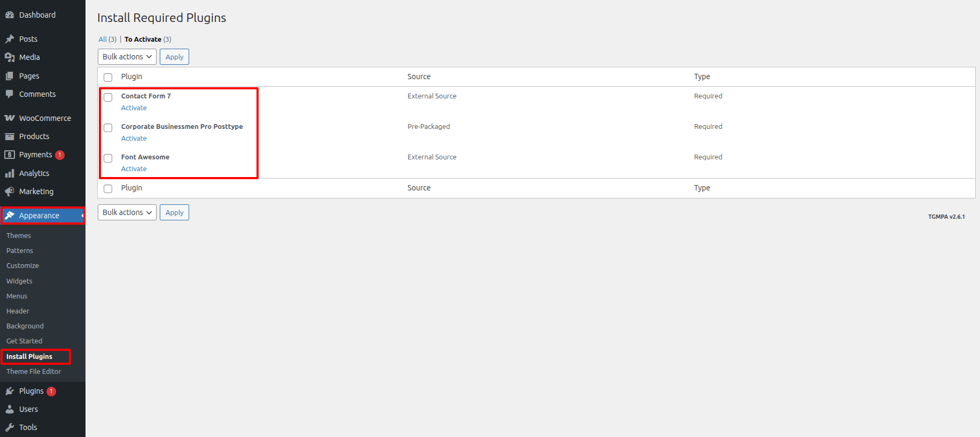
Task: Select the Font Awesome plugin checkbox
Action: [108, 158]
